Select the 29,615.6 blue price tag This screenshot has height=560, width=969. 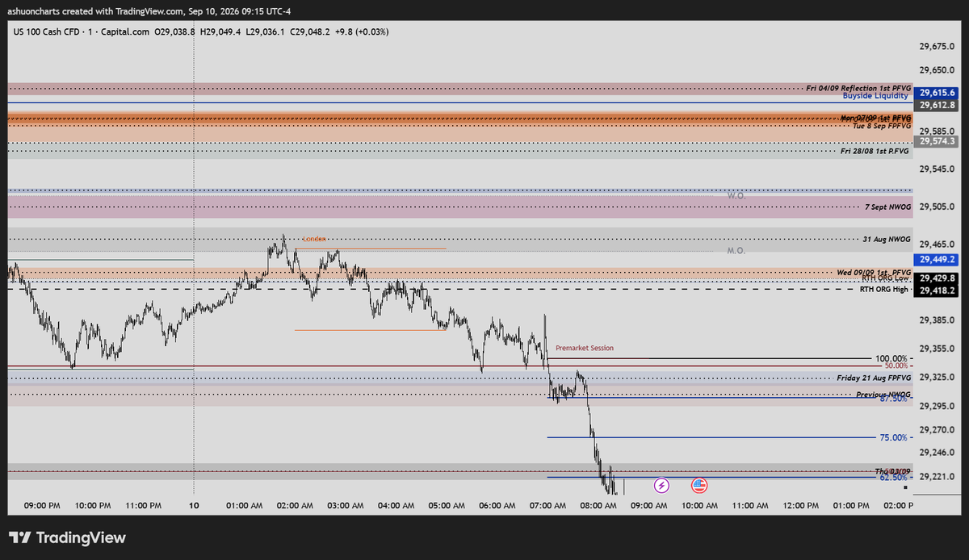pos(938,93)
